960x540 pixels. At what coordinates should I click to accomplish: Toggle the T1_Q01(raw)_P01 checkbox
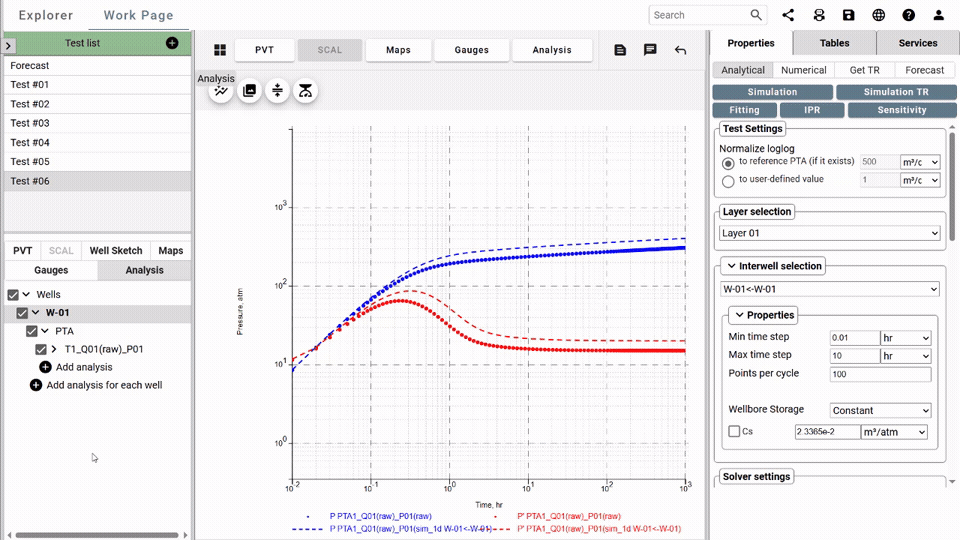click(x=41, y=350)
